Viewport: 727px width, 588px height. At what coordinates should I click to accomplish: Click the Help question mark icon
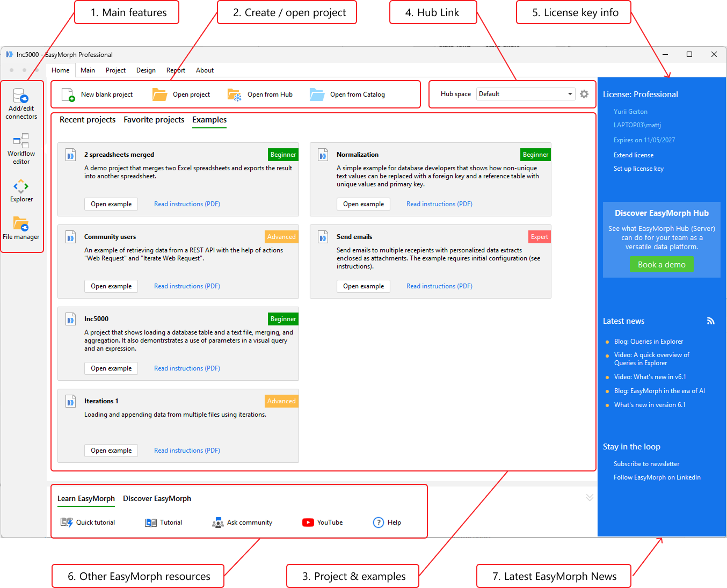pyautogui.click(x=379, y=522)
